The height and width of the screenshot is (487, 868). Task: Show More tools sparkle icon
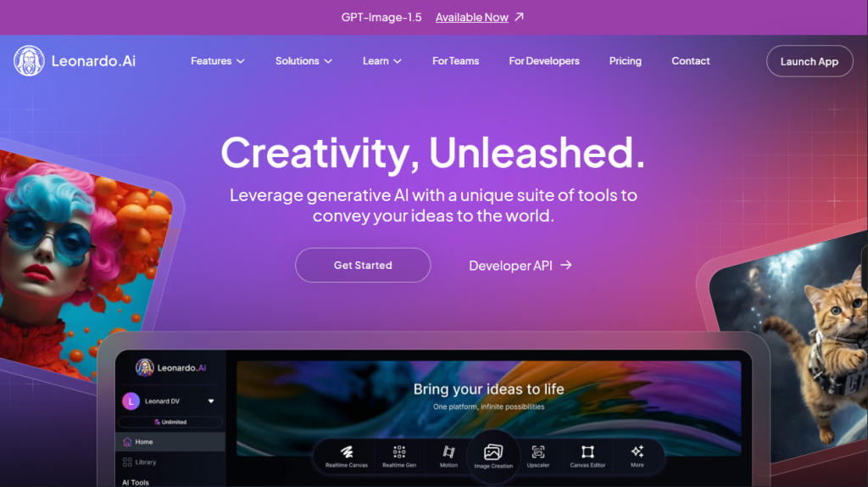(637, 451)
